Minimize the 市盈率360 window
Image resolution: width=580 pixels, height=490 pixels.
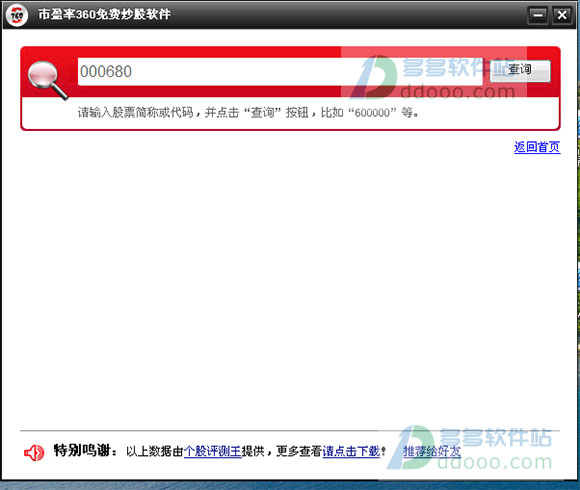(x=537, y=15)
